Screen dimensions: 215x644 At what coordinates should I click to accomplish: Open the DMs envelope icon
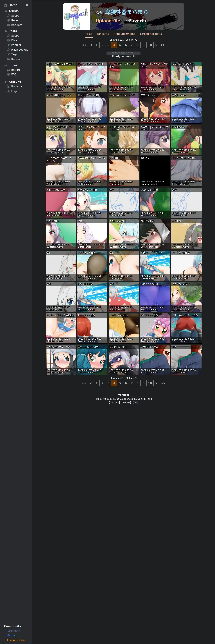9,40
